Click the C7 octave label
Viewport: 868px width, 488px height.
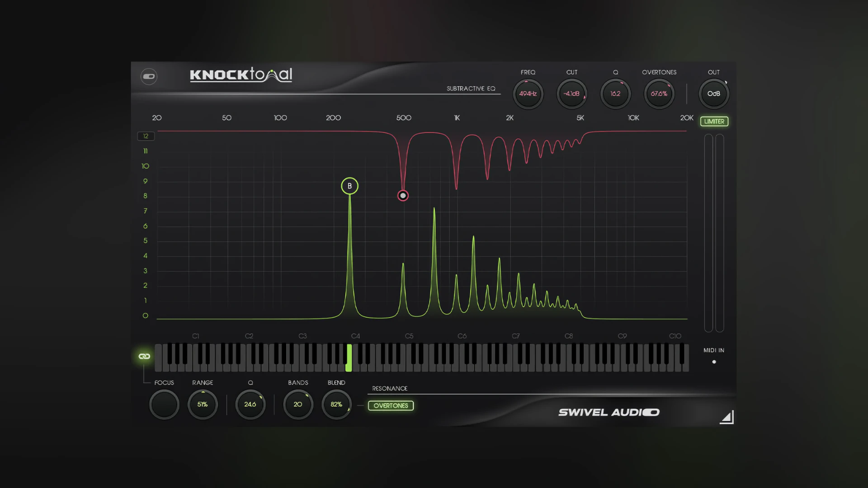[x=516, y=336]
